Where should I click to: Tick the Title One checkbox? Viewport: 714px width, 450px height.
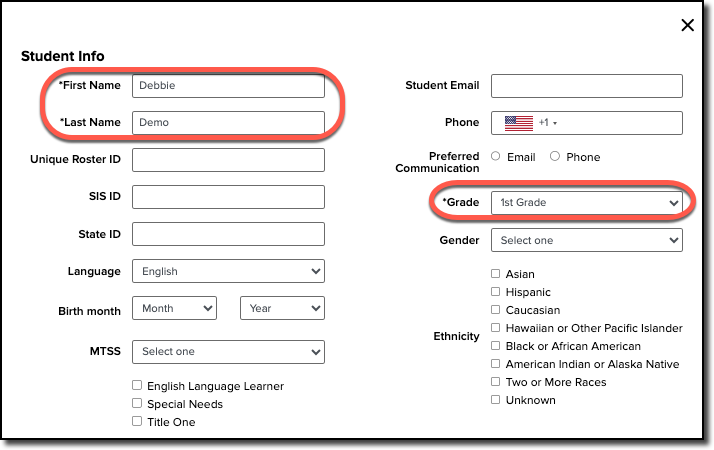click(x=137, y=422)
